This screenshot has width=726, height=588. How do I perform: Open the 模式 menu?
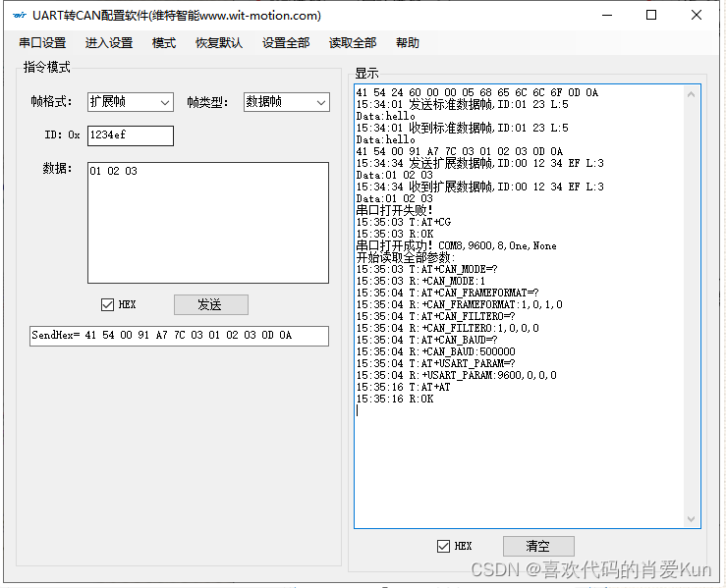pos(164,43)
